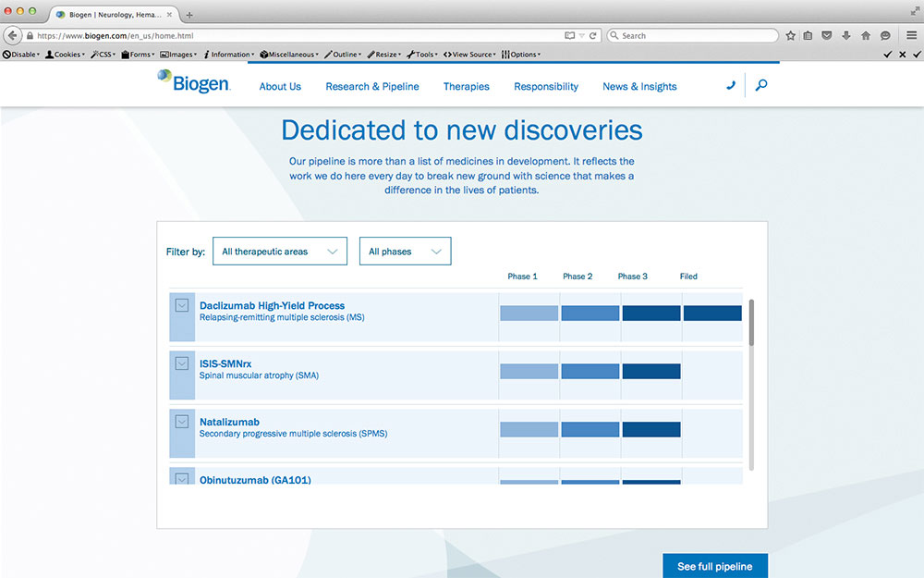Screen dimensions: 924x578
Task: Open the Information developer toolbar menu
Action: (228, 55)
